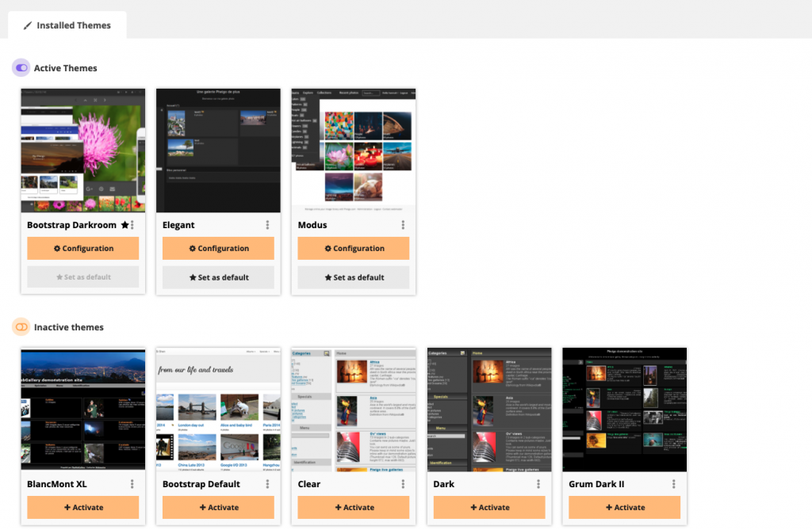The image size is (812, 530).
Task: Open the options menu for Modus
Action: (403, 225)
